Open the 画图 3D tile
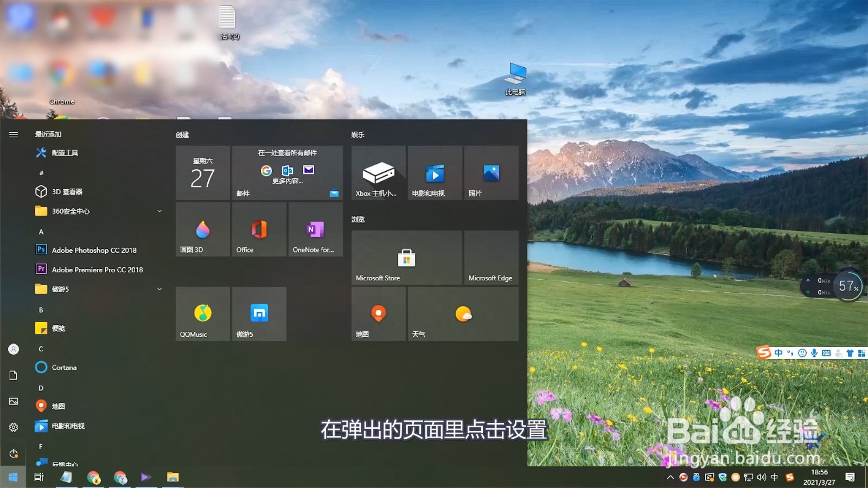The image size is (868, 488). (203, 229)
